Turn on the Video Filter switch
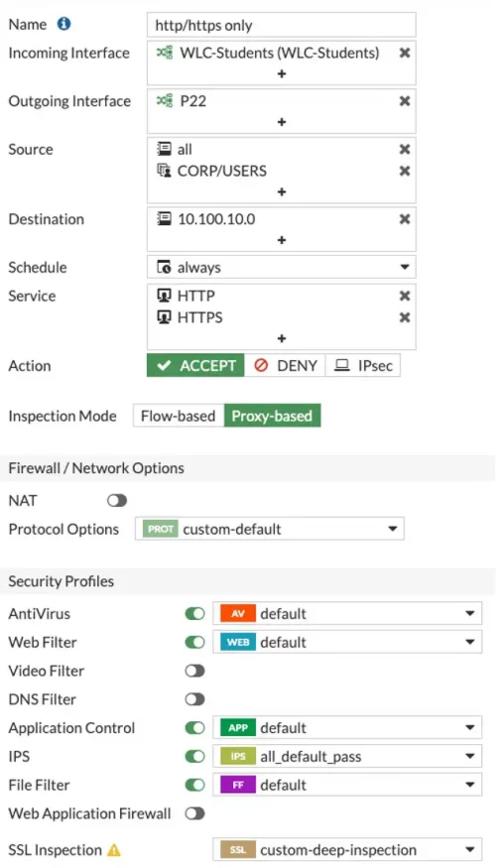This screenshot has width=496, height=868. pos(194,671)
